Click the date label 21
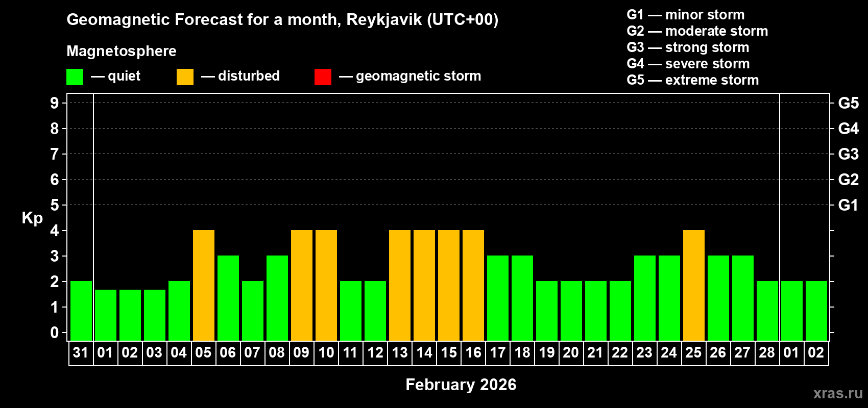The height and width of the screenshot is (408, 868). [595, 352]
